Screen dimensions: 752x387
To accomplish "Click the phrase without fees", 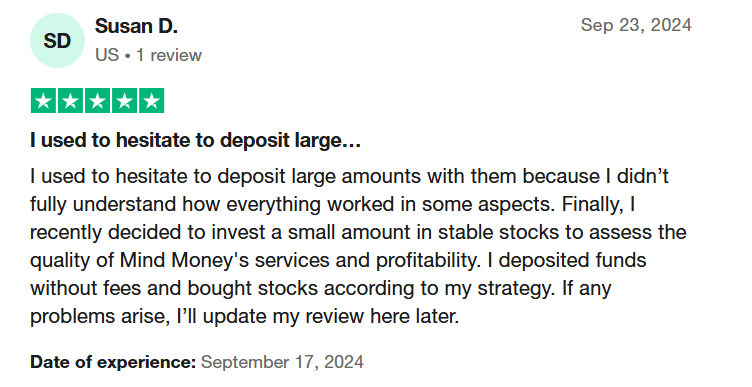I will click(x=86, y=289).
